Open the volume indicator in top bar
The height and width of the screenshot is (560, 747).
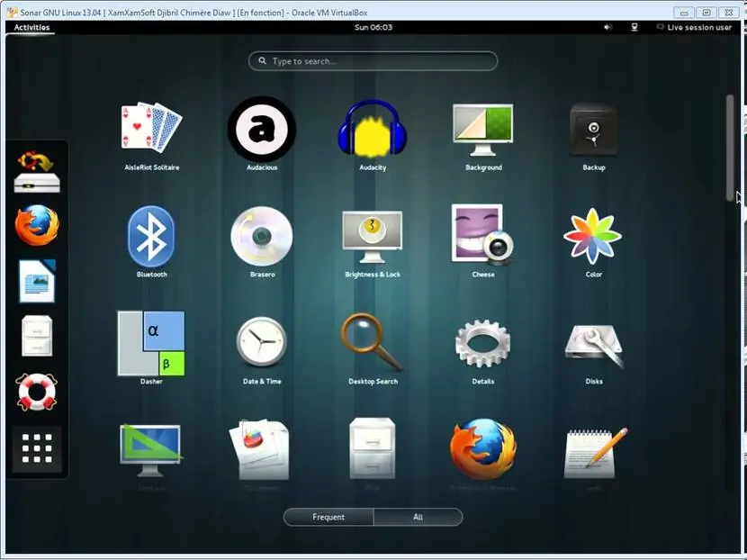pyautogui.click(x=607, y=27)
